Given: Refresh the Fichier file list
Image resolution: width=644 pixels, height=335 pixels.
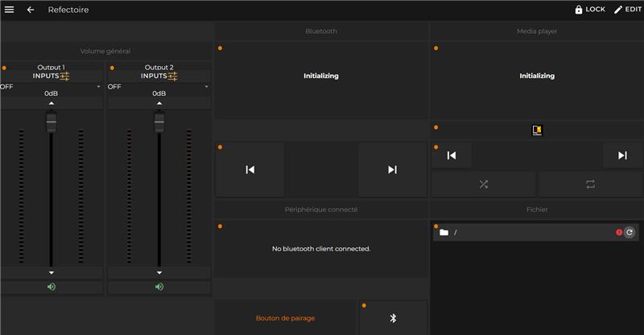Looking at the screenshot, I should 630,232.
